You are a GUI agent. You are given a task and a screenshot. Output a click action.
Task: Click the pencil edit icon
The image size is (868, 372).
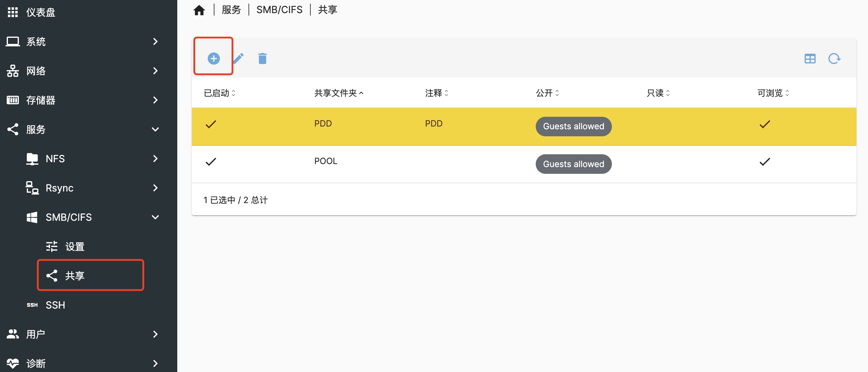point(238,59)
